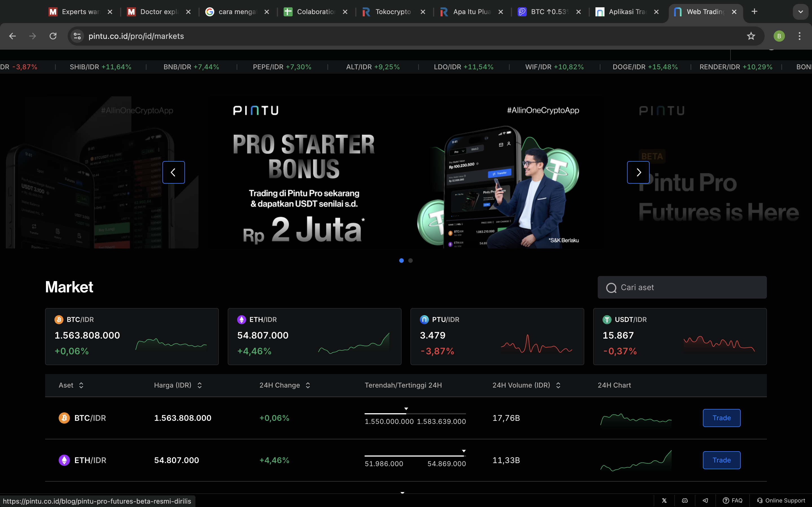812x507 pixels.
Task: Click the Telegram icon in bottom bar
Action: coord(706,500)
